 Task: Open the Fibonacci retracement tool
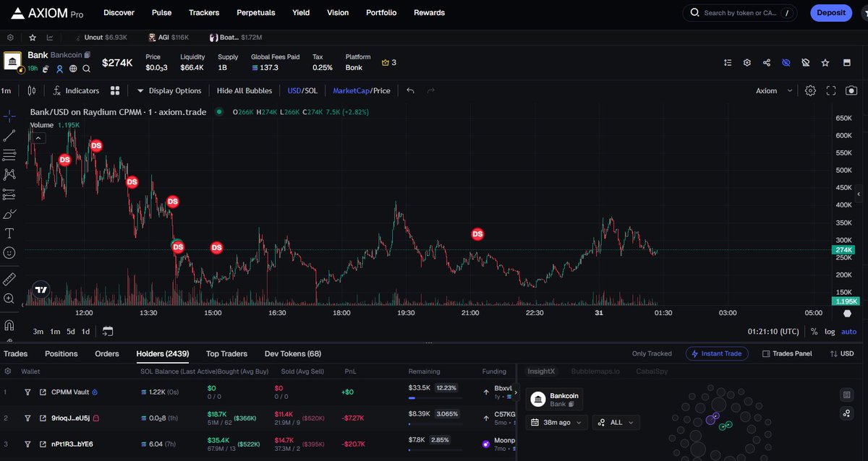coord(9,155)
